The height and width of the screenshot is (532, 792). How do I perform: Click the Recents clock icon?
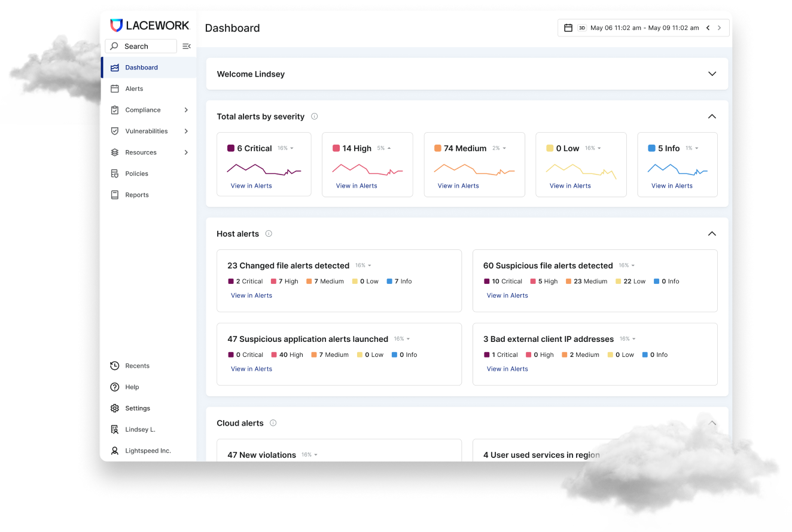(115, 366)
